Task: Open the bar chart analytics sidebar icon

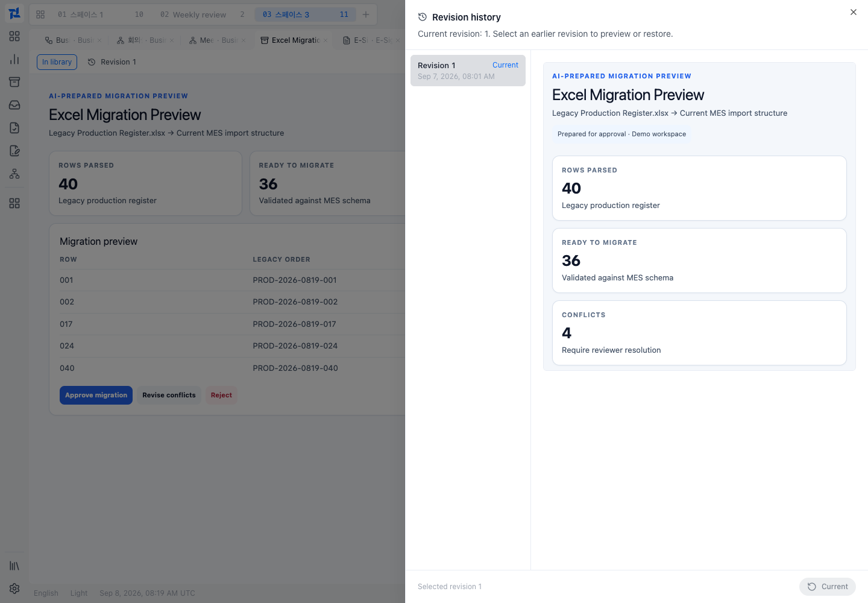Action: [x=14, y=59]
